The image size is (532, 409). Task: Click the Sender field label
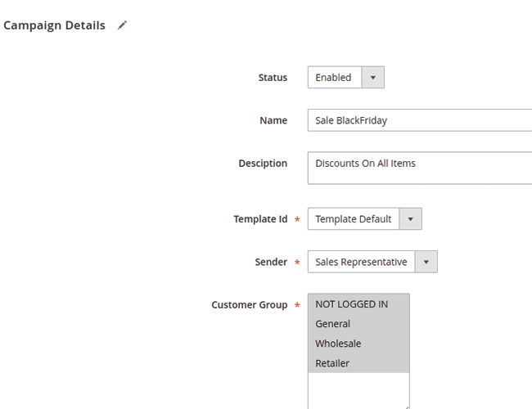271,263
